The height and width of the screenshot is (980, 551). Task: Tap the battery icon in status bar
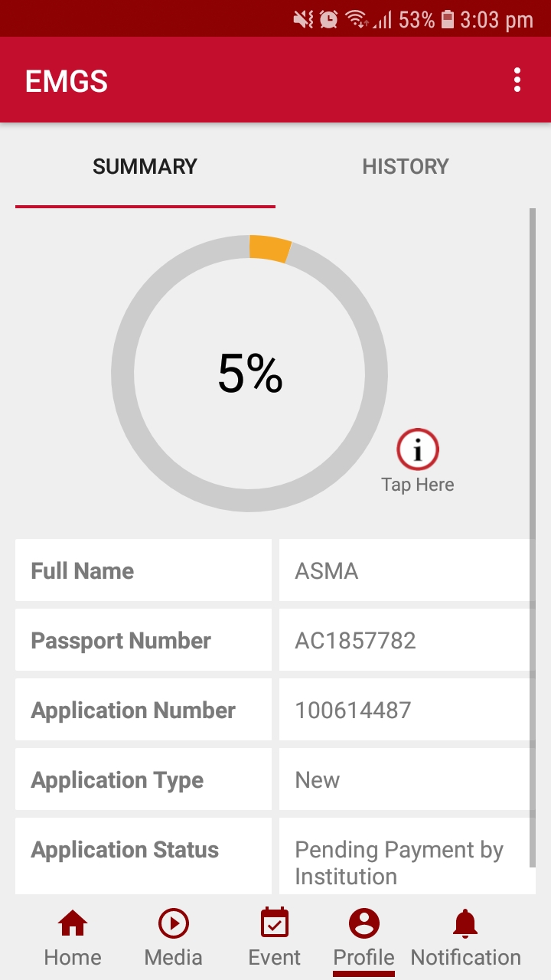[448, 19]
